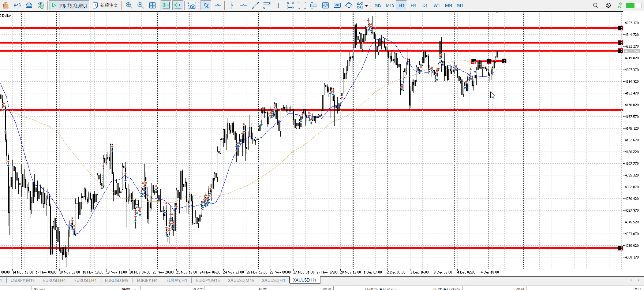Click the zoom in magnifier icon

click(129, 5)
